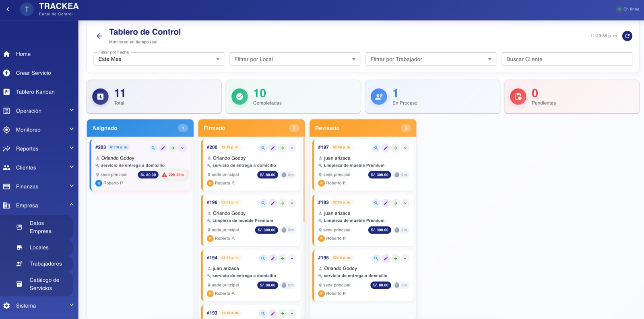This screenshot has width=644, height=319.
Task: Open Filtrar por Trabajador dropdown
Action: (x=431, y=59)
